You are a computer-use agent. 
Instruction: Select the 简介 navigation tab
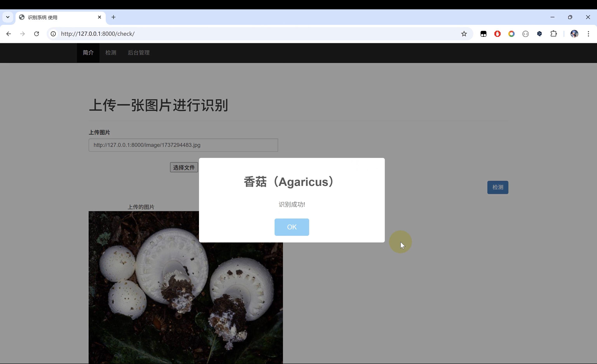88,53
